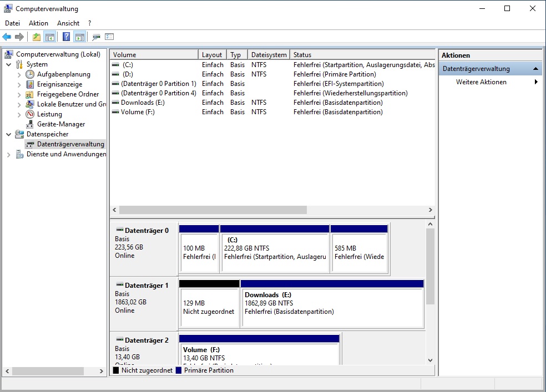Select the Aufgabenplanung clock icon

pos(30,74)
